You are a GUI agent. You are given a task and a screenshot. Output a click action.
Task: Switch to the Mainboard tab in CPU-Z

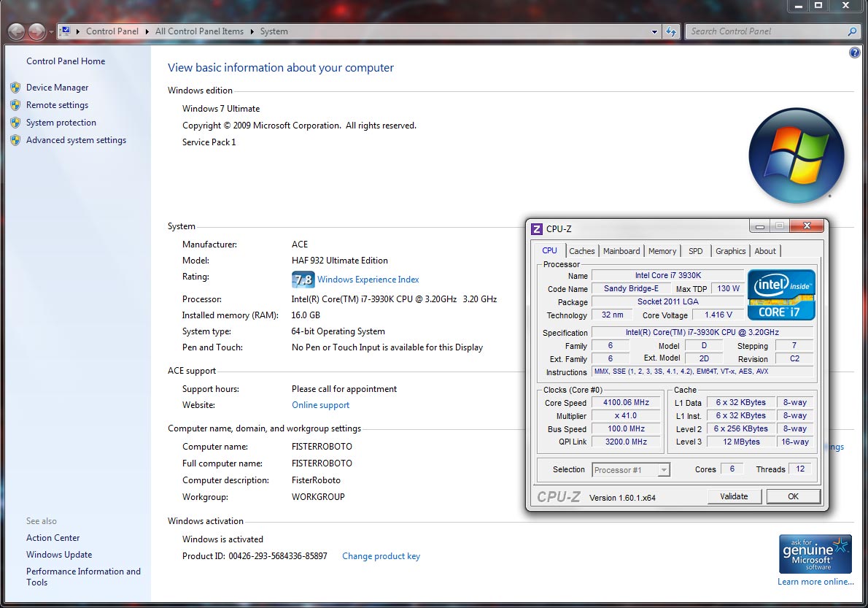pyautogui.click(x=621, y=251)
